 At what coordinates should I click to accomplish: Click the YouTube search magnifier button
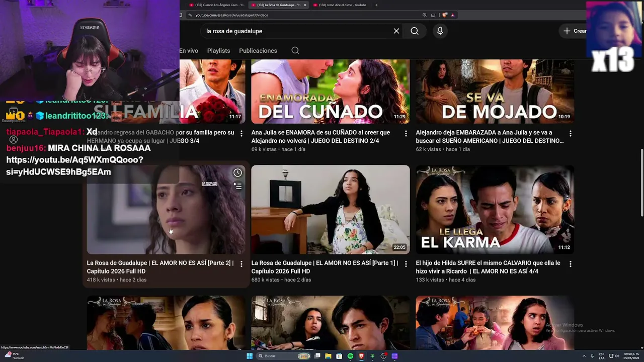[x=414, y=31]
